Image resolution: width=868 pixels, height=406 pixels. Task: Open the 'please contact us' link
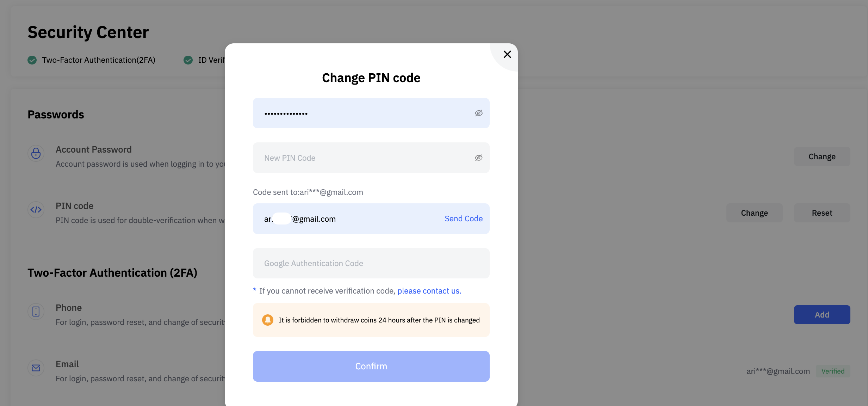pos(429,291)
